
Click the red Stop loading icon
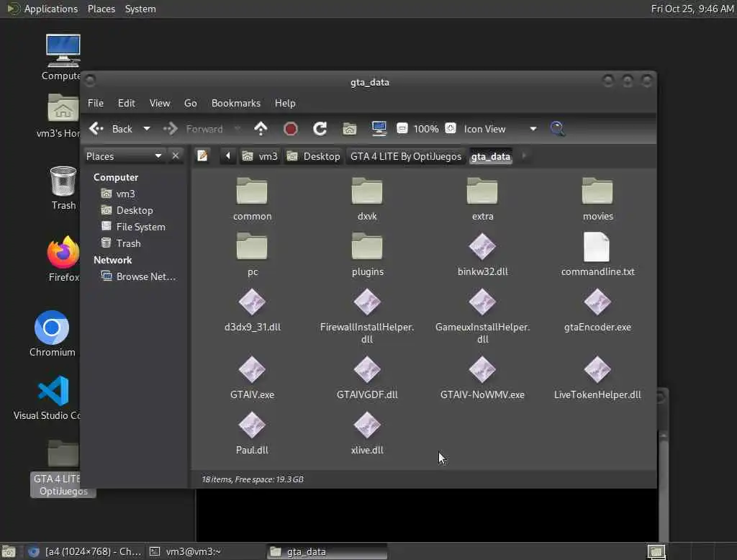291,129
